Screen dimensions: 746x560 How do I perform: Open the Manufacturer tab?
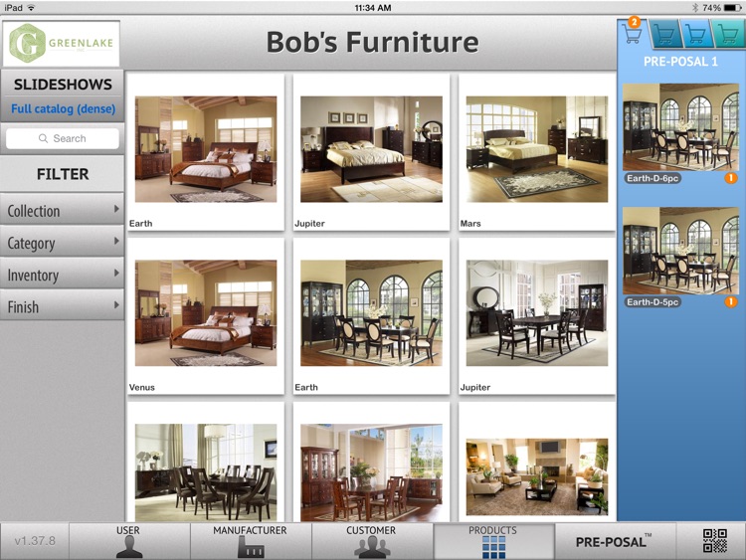pyautogui.click(x=251, y=541)
